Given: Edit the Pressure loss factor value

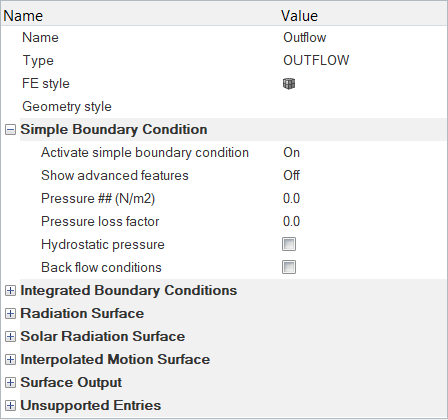Looking at the screenshot, I should [363, 221].
